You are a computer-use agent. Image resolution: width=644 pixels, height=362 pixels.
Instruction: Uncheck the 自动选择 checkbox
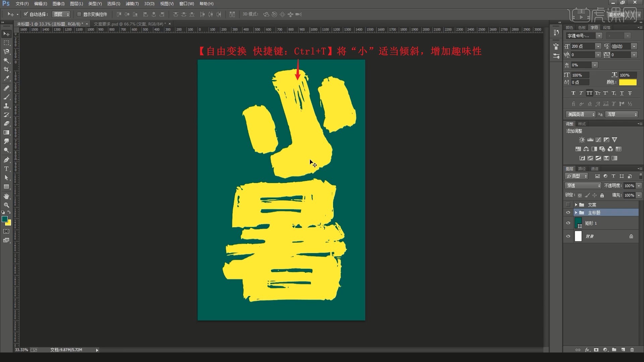tap(26, 14)
